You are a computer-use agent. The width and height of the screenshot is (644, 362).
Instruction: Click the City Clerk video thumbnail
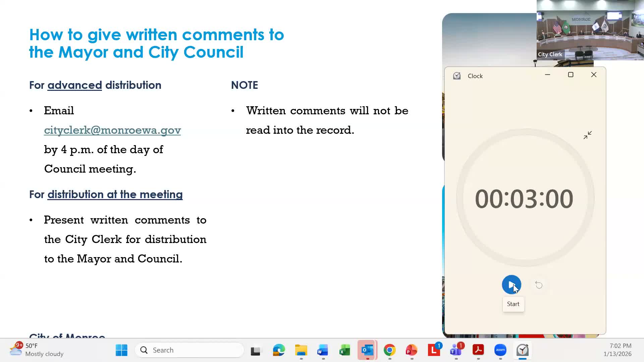pyautogui.click(x=590, y=30)
